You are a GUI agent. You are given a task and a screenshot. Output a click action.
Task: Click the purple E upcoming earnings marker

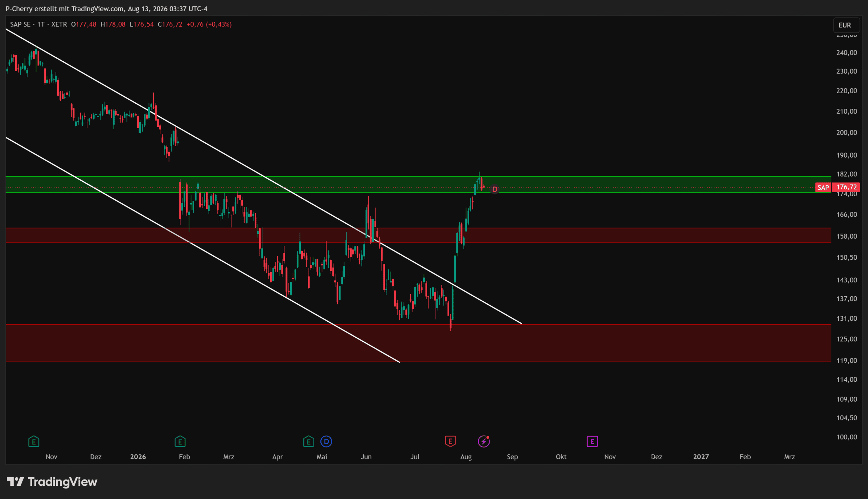coord(592,441)
